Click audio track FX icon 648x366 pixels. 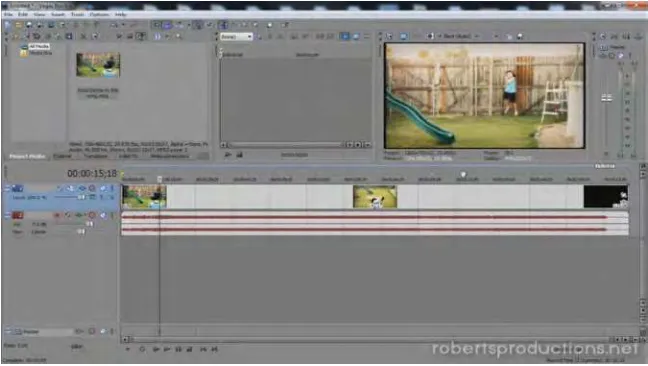click(x=79, y=215)
